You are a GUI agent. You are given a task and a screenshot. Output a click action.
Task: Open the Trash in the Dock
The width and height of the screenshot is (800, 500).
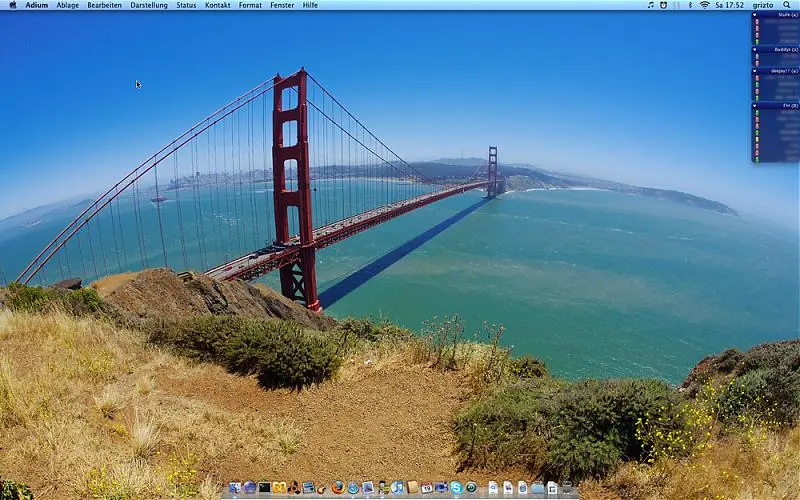pos(567,488)
